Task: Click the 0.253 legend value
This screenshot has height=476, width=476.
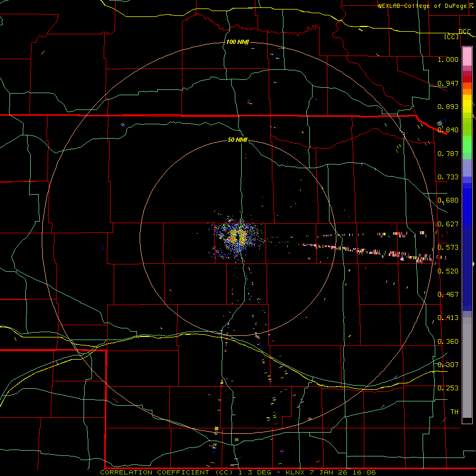Action: 448,388
